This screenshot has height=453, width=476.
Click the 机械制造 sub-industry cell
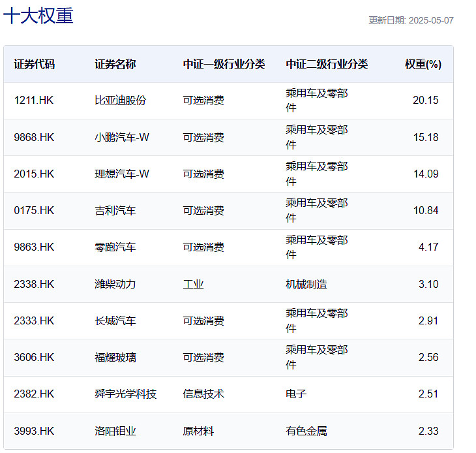coord(306,284)
